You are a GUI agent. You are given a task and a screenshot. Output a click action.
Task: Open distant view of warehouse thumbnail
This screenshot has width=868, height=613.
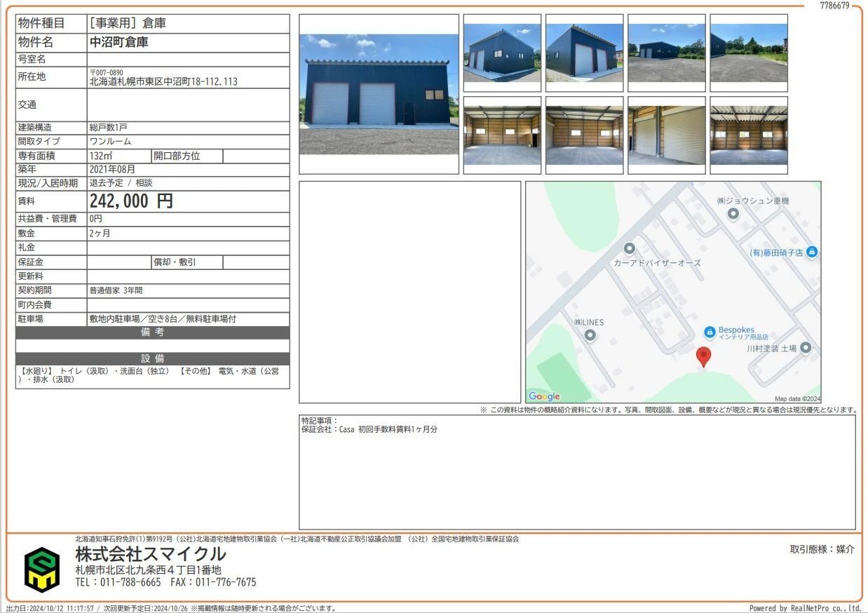(667, 53)
